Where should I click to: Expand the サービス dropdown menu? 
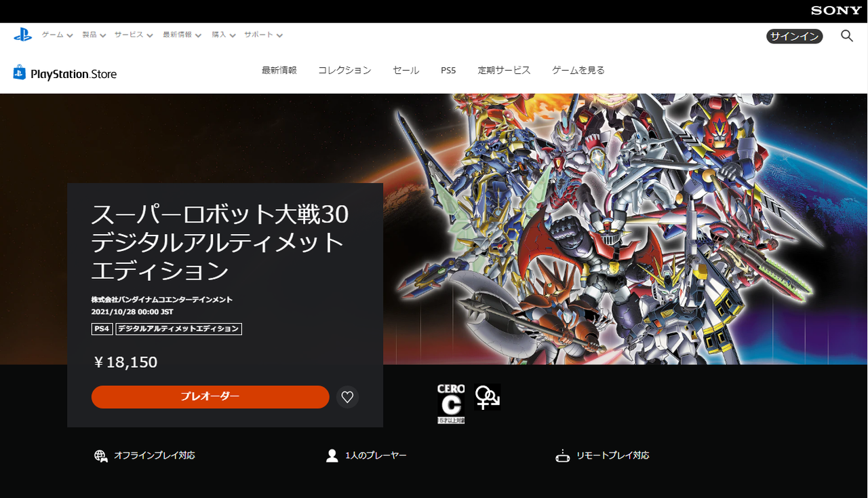(134, 35)
